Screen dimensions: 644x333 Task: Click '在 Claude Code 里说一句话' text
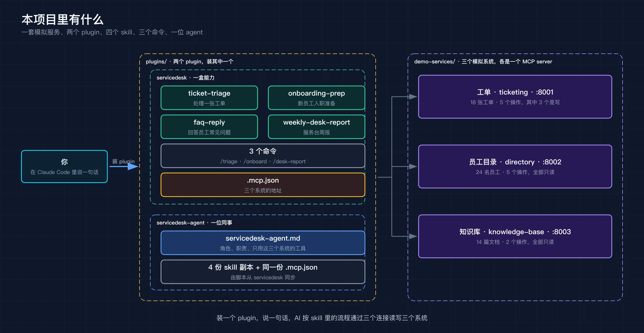click(64, 172)
